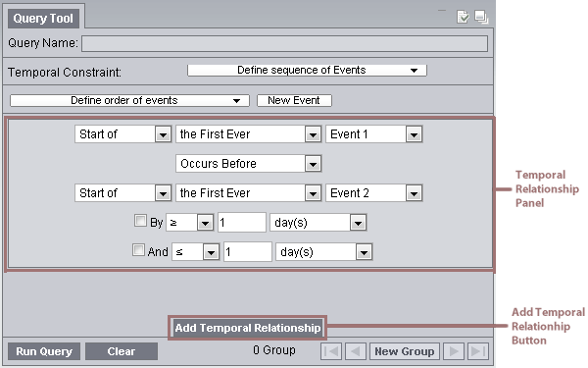Image resolution: width=588 pixels, height=368 pixels.
Task: Click the save query checkmark icon
Action: pos(463,17)
